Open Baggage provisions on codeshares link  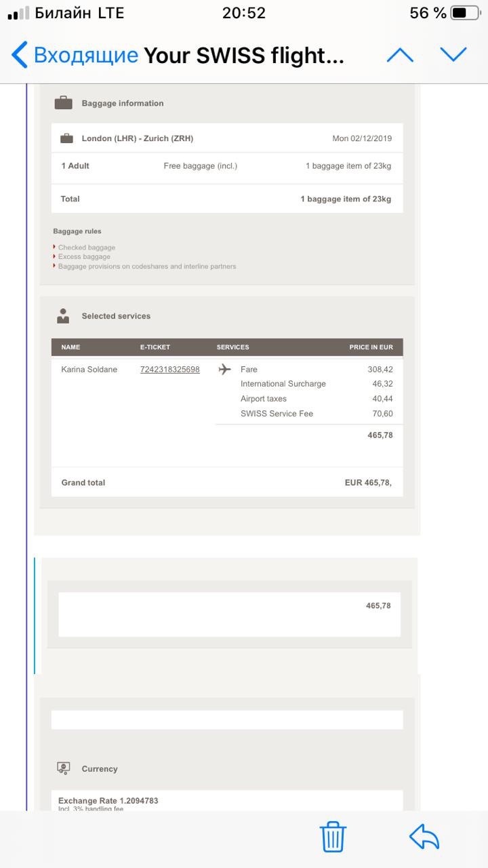click(147, 267)
